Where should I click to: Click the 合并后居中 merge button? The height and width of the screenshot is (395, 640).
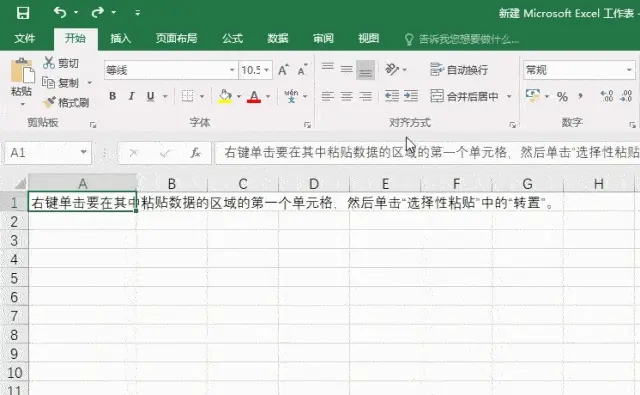click(x=464, y=96)
